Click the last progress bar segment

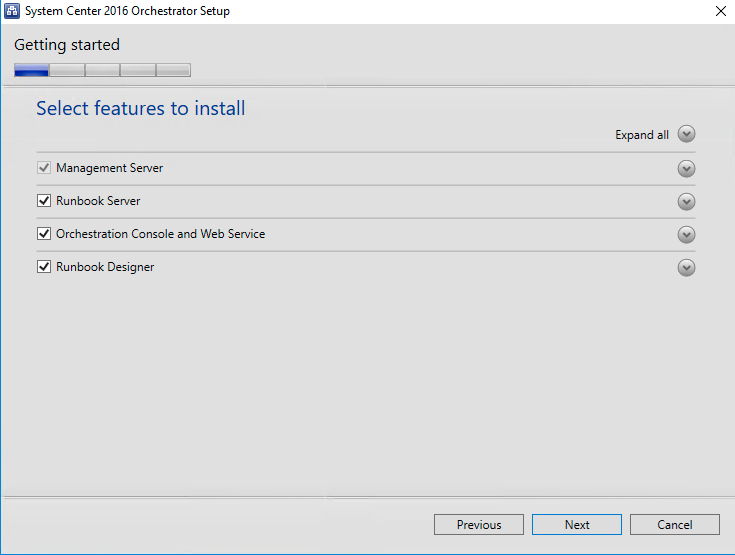pyautogui.click(x=173, y=70)
